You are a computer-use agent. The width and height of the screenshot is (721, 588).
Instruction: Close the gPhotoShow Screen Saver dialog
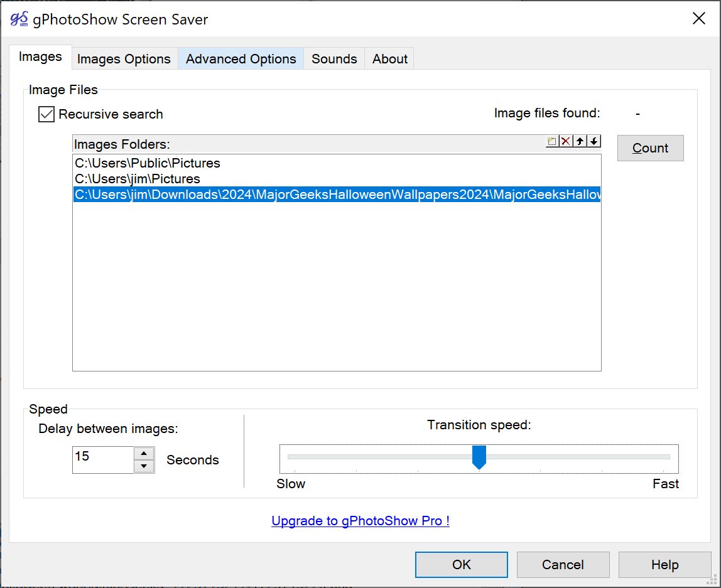coord(698,19)
